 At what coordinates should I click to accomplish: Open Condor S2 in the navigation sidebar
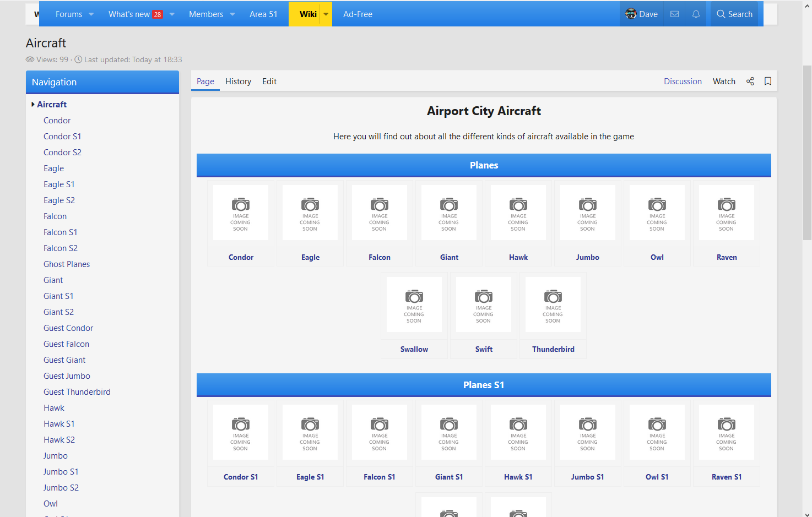[62, 153]
